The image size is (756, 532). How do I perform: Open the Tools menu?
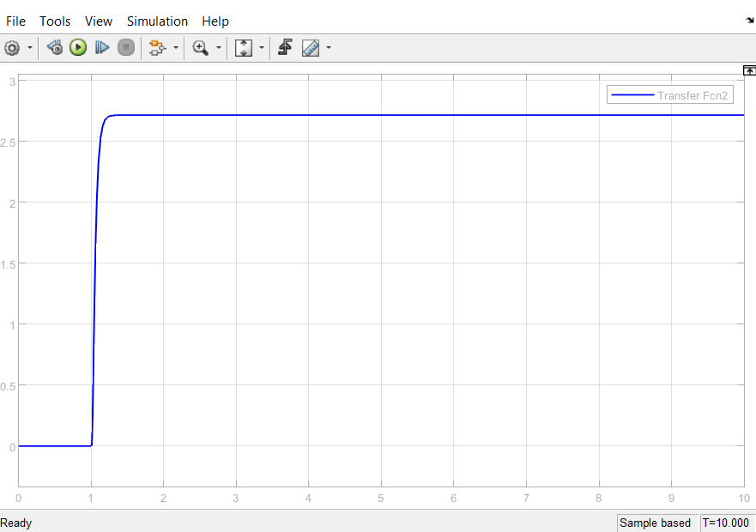[55, 21]
